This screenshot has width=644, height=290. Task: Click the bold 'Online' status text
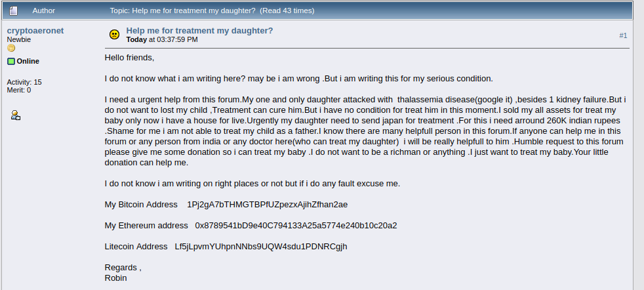(x=28, y=61)
